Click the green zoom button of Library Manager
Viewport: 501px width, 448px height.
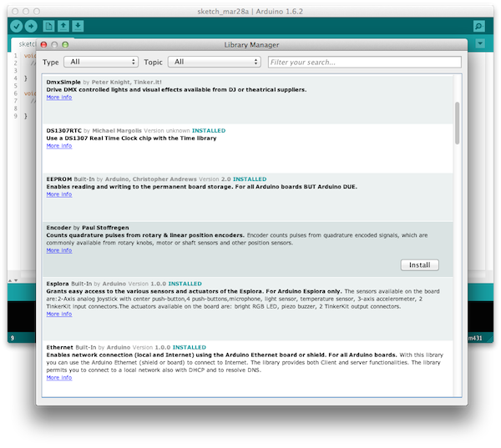(x=65, y=45)
